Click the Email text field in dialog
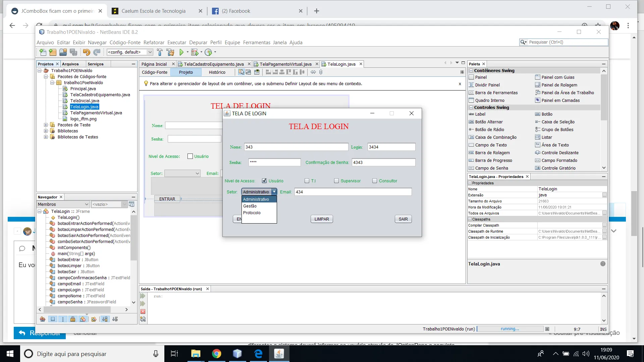This screenshot has height=362, width=644. click(x=353, y=192)
